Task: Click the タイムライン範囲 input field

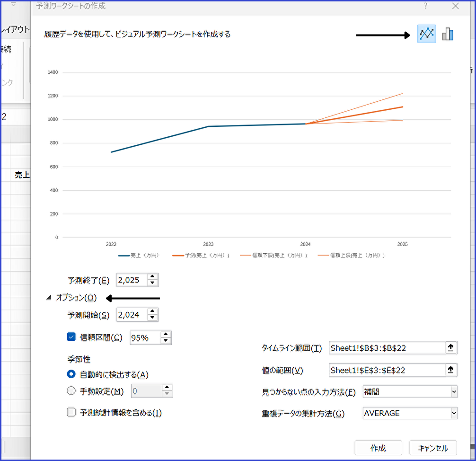Action: (x=386, y=348)
